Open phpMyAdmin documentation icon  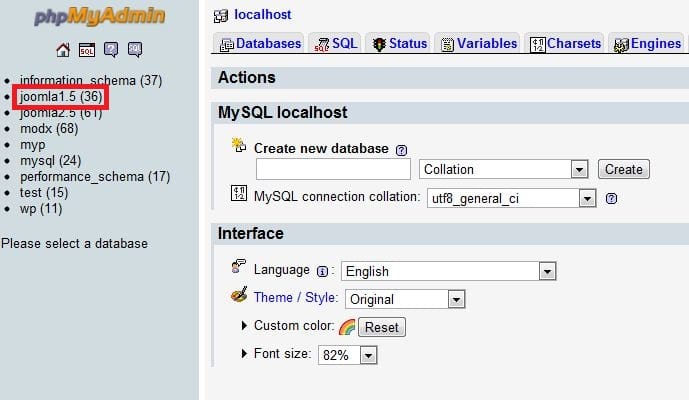point(111,50)
